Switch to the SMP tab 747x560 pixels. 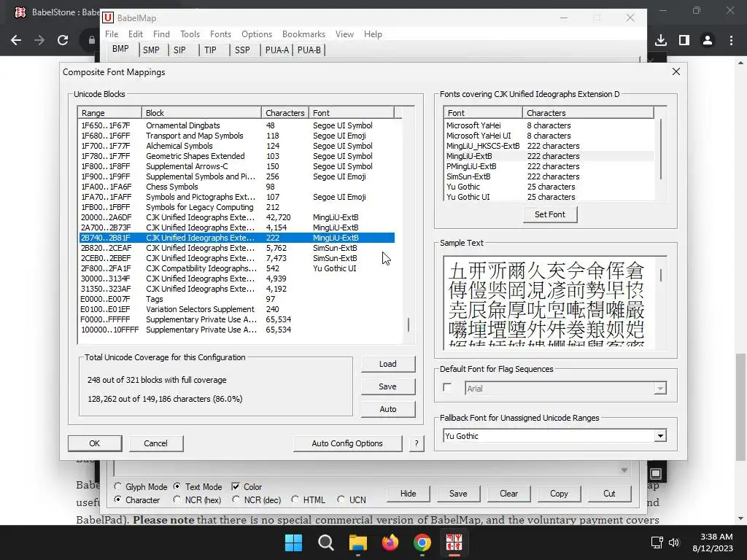tap(151, 50)
